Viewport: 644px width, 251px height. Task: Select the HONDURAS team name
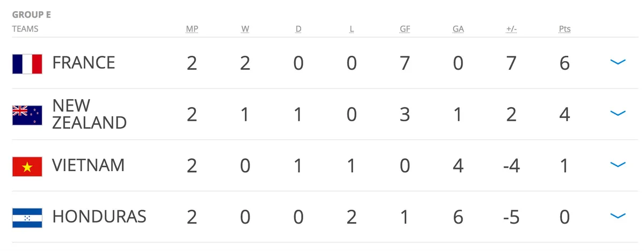[99, 217]
